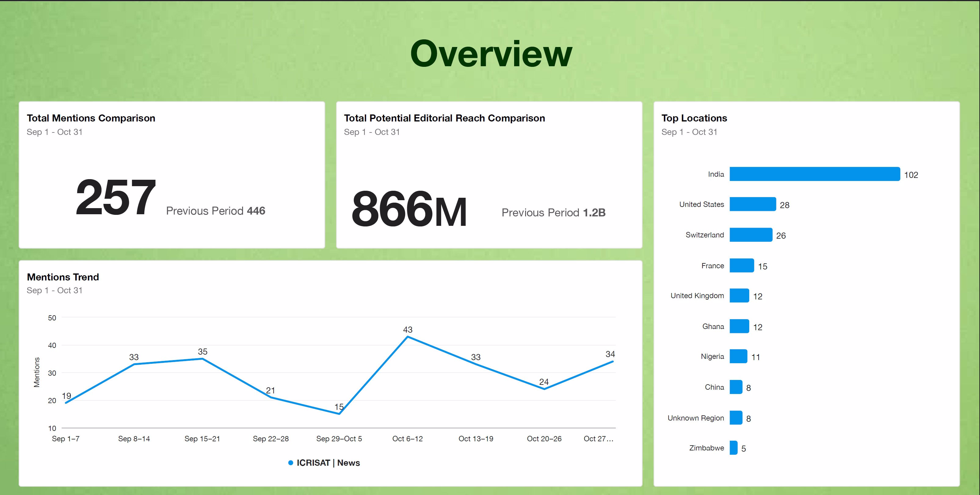980x495 pixels.
Task: Select the Ghana bar in Top Locations
Action: [x=739, y=326]
